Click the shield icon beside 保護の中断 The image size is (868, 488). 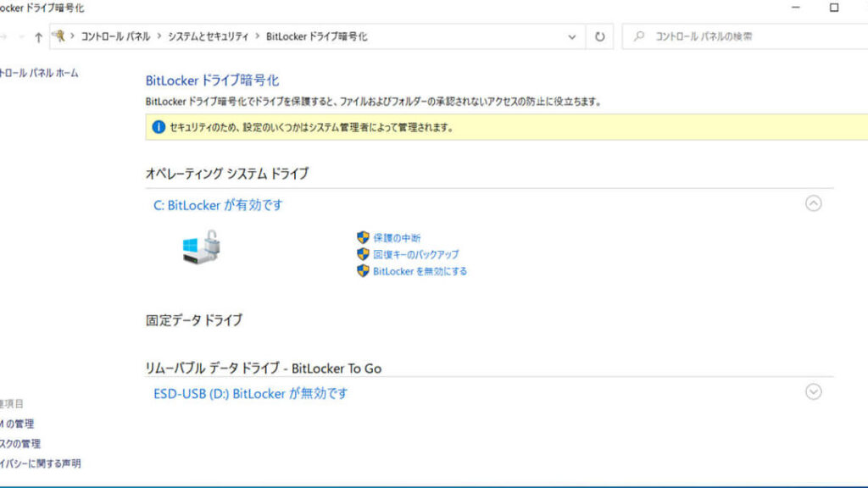(x=363, y=238)
